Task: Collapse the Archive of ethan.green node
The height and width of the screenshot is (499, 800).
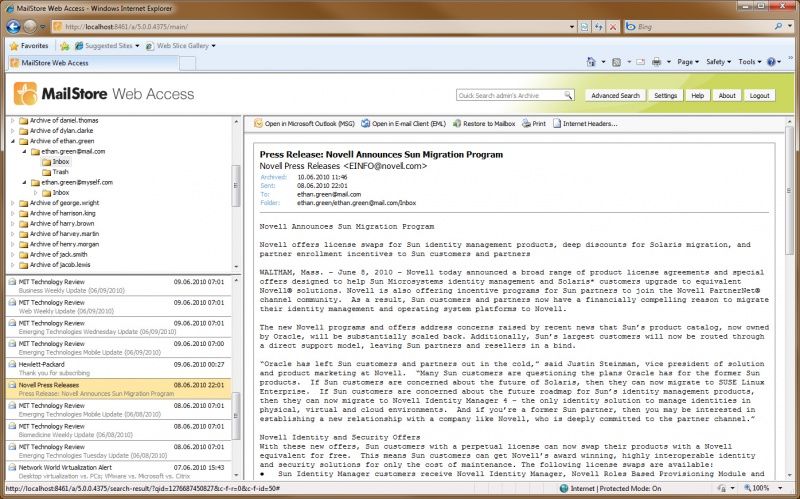Action: tap(13, 141)
